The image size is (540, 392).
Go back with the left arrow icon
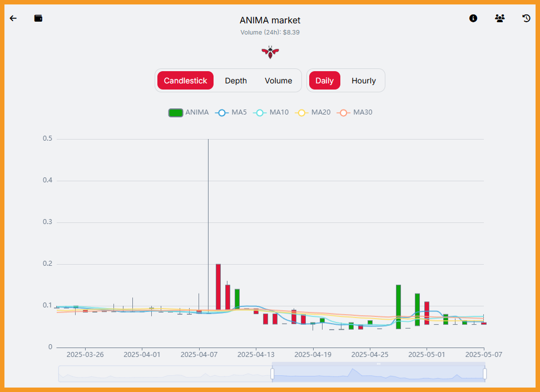pyautogui.click(x=13, y=18)
